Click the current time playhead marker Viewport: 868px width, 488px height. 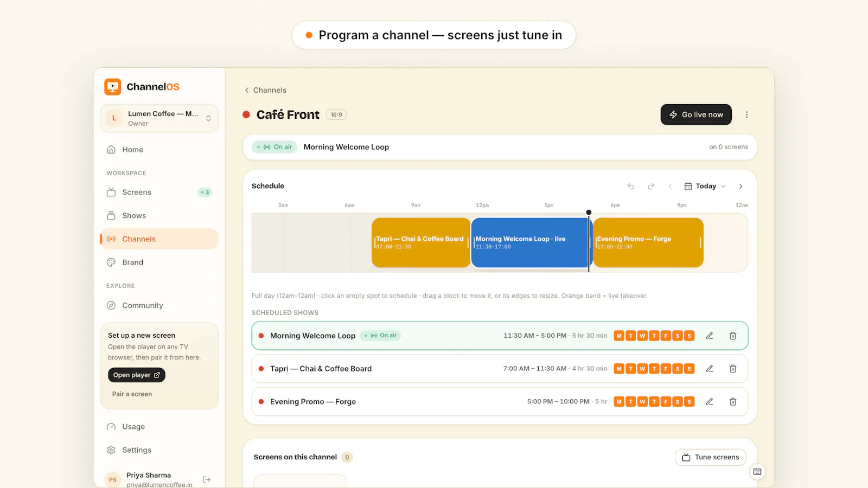click(x=589, y=213)
